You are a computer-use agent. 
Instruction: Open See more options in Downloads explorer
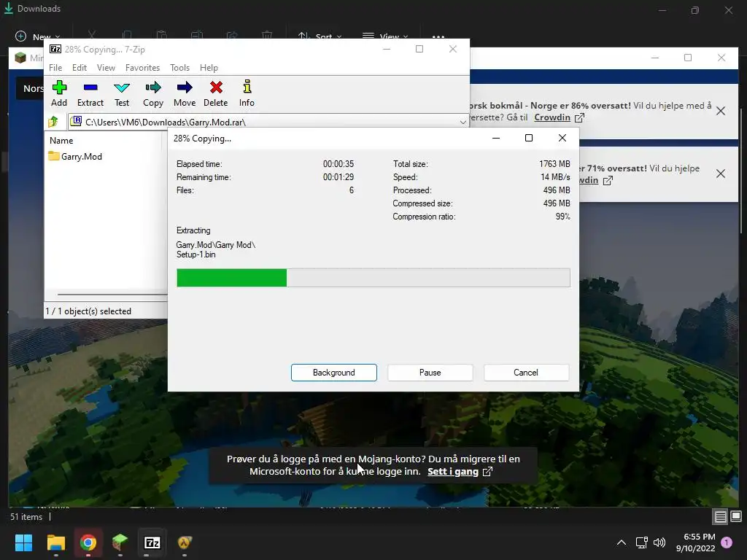pos(438,36)
